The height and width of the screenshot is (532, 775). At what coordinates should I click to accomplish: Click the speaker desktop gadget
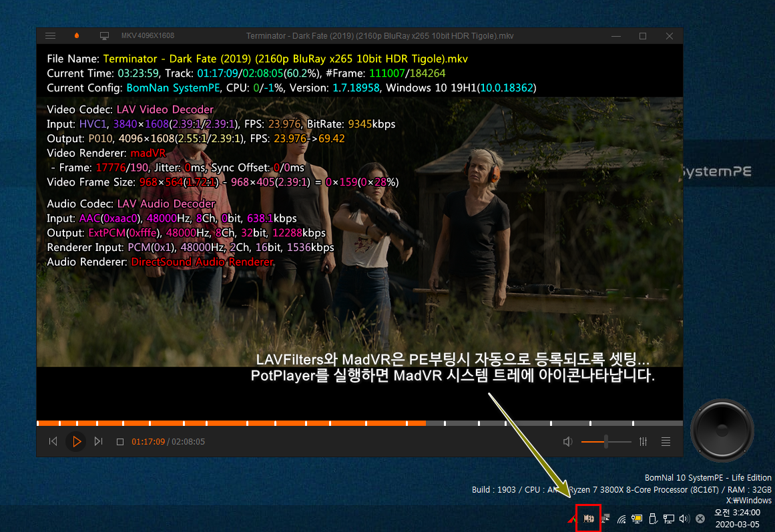tap(722, 431)
